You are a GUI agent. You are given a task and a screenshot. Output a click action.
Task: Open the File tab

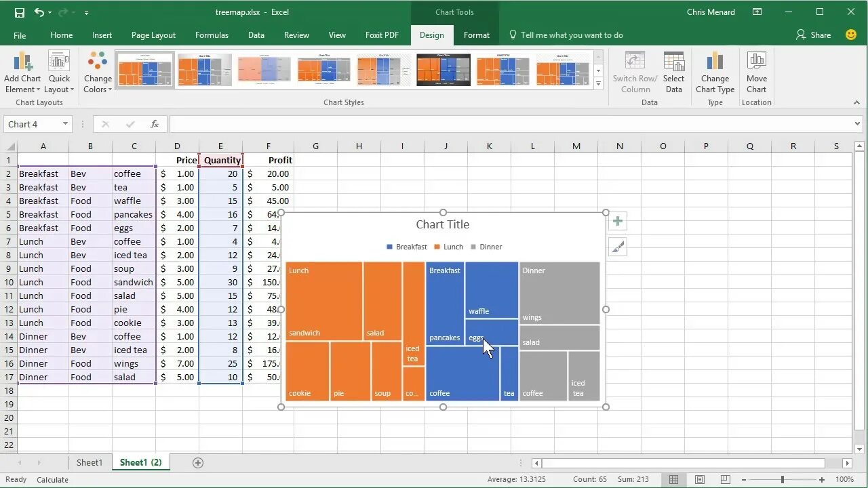tap(20, 35)
